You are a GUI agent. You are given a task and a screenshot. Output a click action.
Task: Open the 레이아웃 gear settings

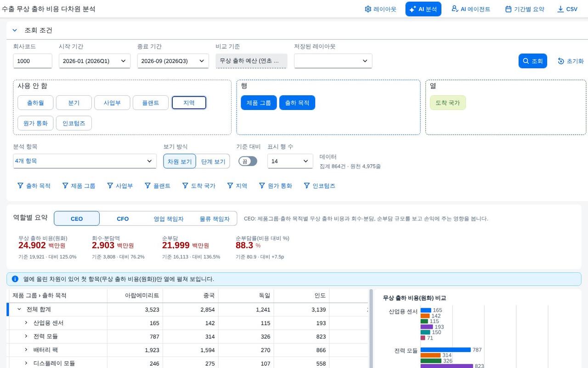(x=380, y=9)
